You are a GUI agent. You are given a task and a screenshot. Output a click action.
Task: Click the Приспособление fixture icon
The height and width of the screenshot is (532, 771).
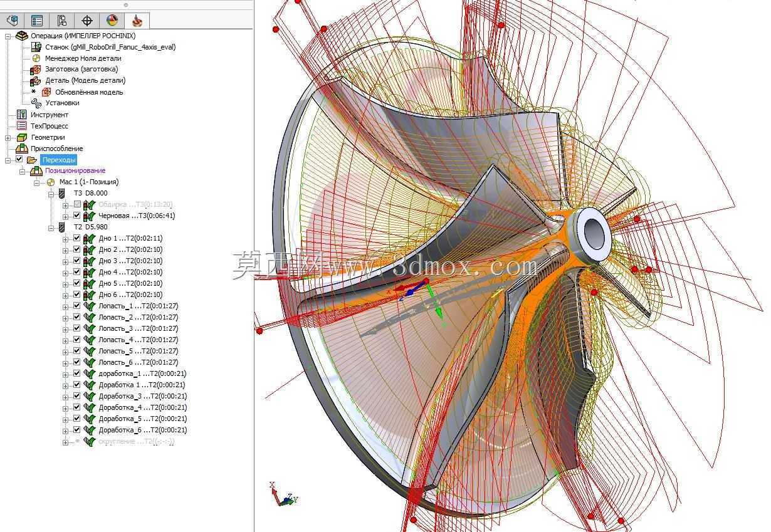[22, 149]
